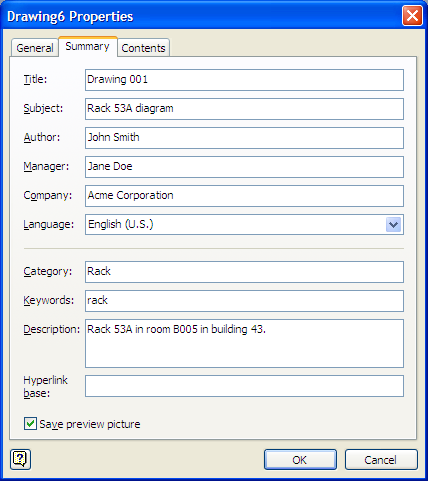The width and height of the screenshot is (428, 481).
Task: Click the English (U.S.) language combo box
Action: [x=244, y=225]
